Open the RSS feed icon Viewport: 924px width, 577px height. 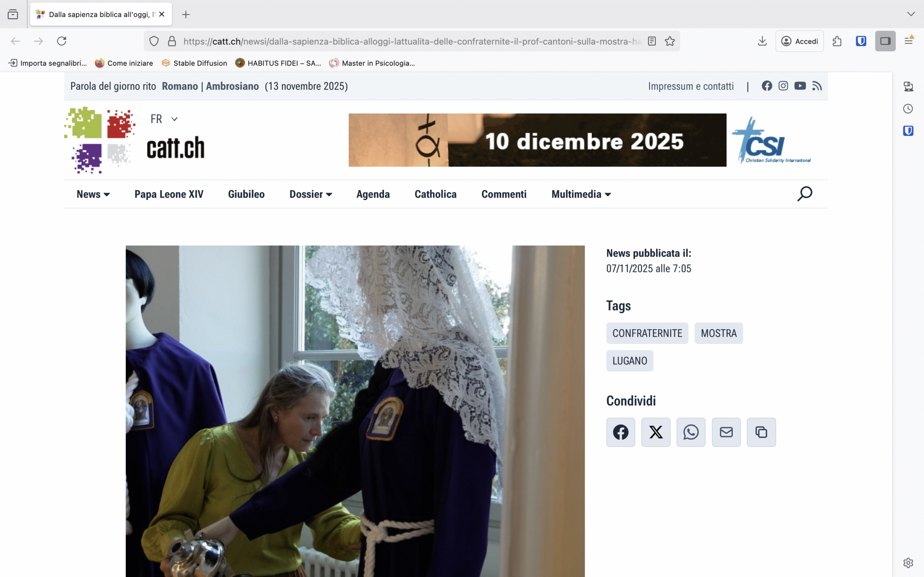click(x=817, y=86)
